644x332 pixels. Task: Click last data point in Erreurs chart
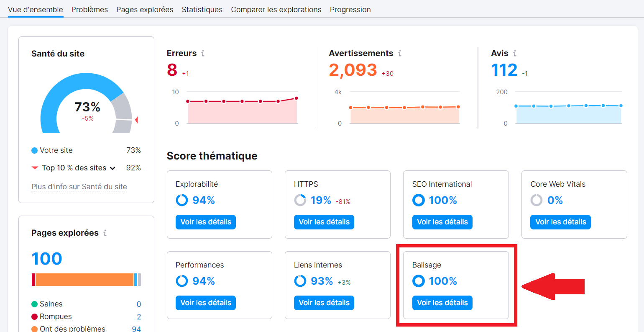(296, 98)
